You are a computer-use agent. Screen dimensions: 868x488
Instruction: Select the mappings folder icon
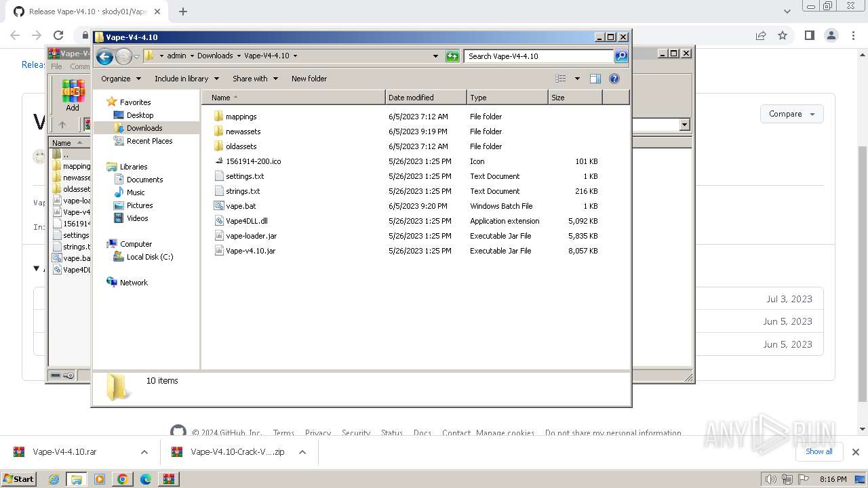(218, 117)
